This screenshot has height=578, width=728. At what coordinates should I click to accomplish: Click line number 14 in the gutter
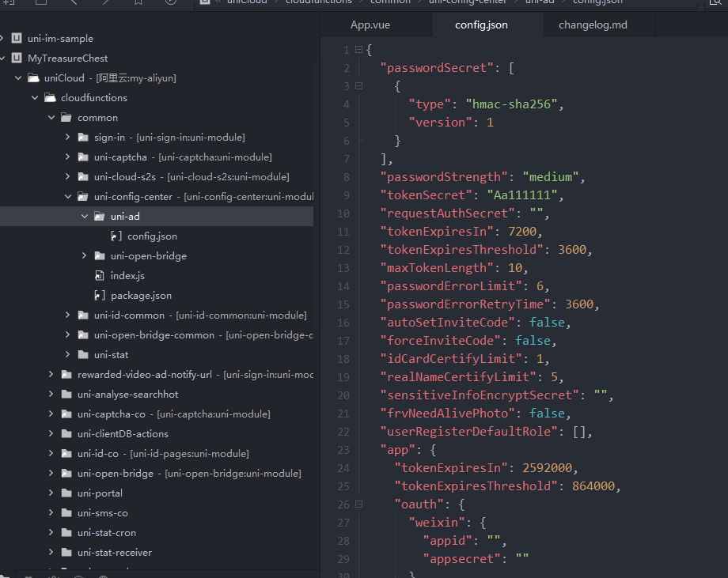(343, 286)
